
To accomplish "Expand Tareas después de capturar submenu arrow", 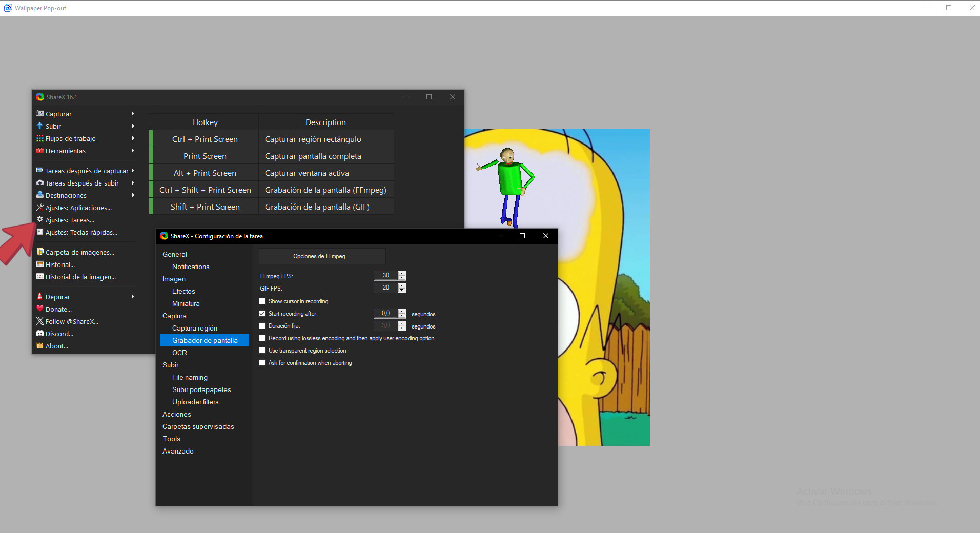I will [133, 171].
